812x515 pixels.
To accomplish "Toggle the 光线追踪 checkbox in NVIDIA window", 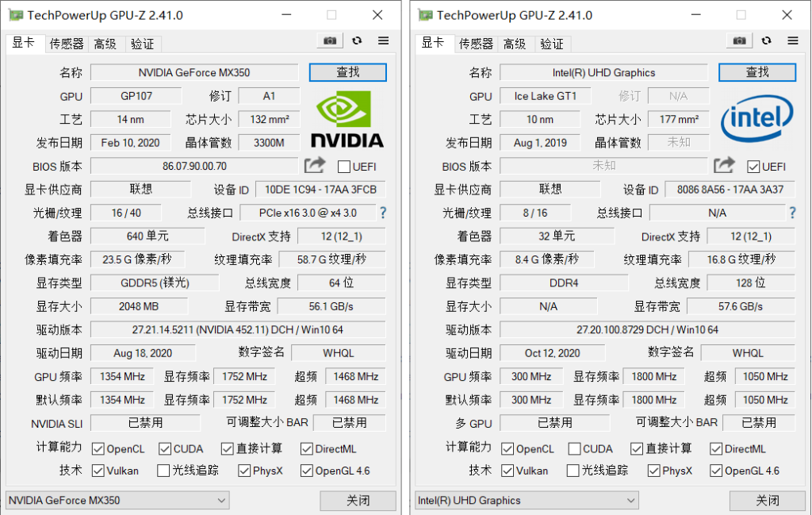I will coord(164,471).
